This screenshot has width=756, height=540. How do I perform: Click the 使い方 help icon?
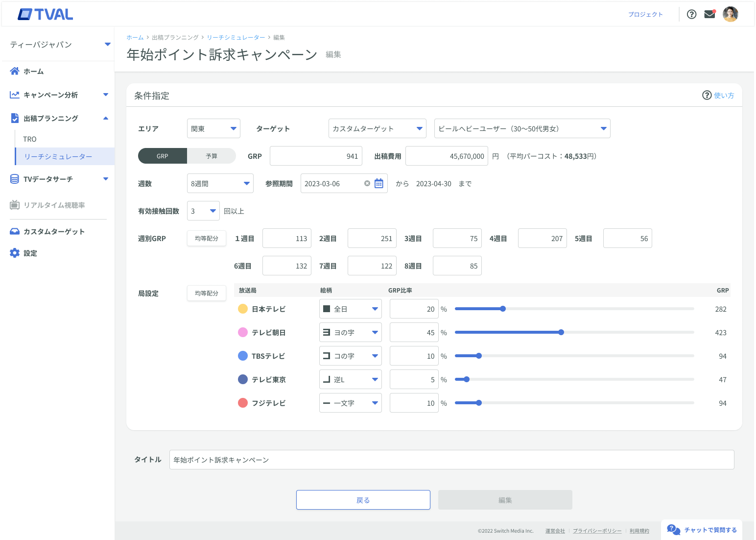click(707, 96)
